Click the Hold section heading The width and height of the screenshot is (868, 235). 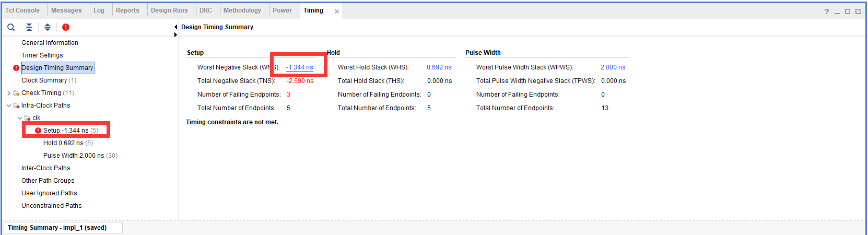[334, 53]
